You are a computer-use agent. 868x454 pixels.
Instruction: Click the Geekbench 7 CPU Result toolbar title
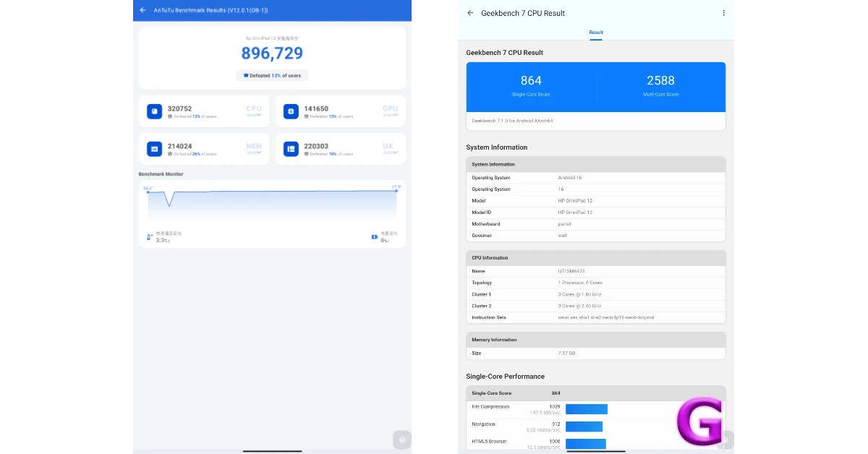523,13
